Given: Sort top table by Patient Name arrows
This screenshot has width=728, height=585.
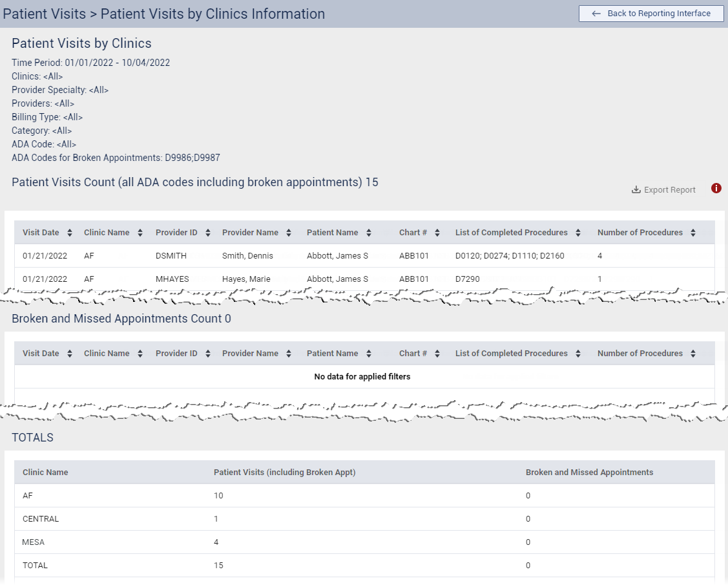Looking at the screenshot, I should pos(368,233).
